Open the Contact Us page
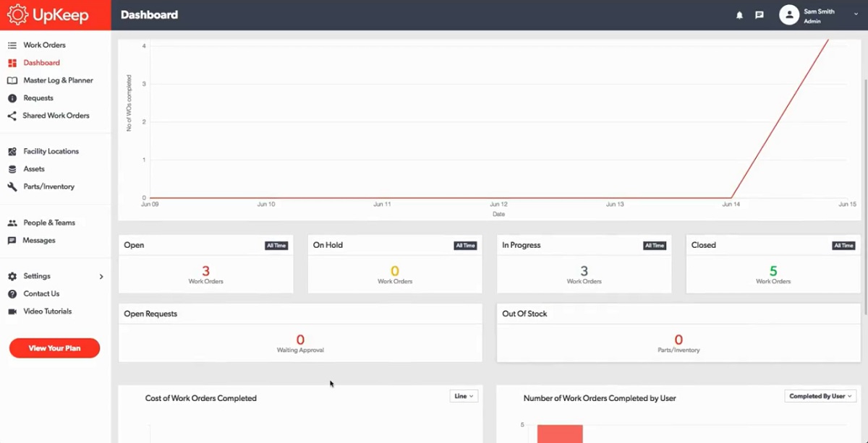This screenshot has width=868, height=443. click(39, 293)
